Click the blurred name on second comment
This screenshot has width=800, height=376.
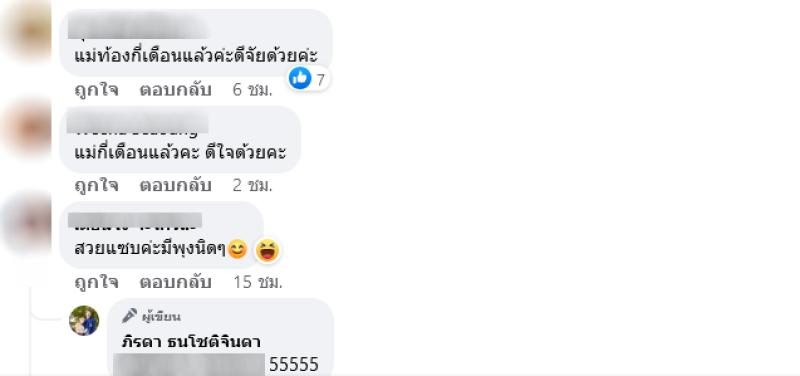[x=138, y=123]
